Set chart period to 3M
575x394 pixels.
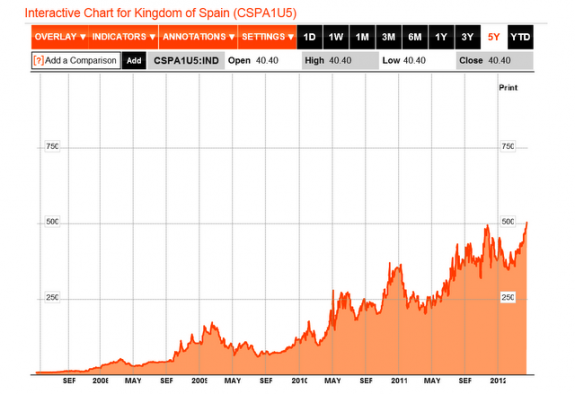[x=389, y=37]
